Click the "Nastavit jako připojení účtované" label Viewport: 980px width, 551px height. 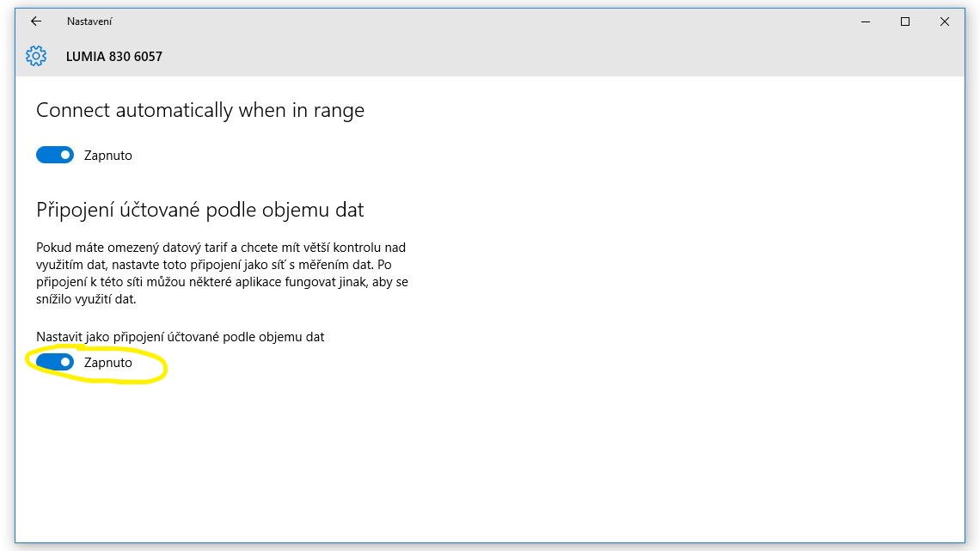(x=181, y=337)
